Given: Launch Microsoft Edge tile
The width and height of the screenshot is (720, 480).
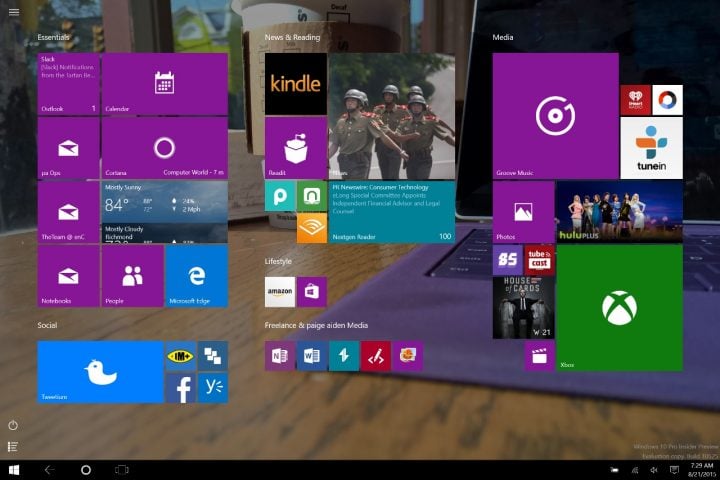Looking at the screenshot, I should 197,276.
